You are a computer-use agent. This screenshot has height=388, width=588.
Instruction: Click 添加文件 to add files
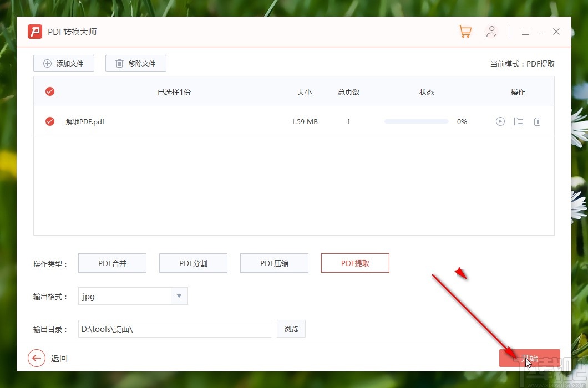63,63
